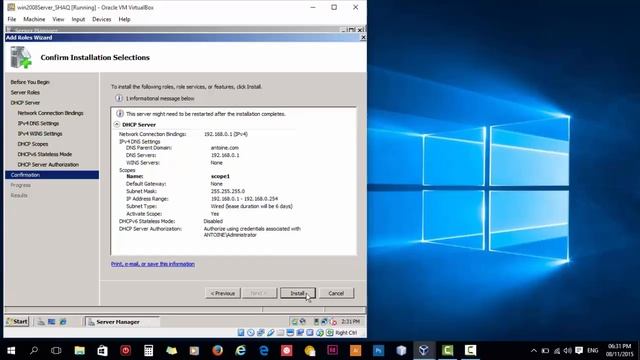Click the ENG language indicator
The width and height of the screenshot is (640, 360).
[x=593, y=350]
